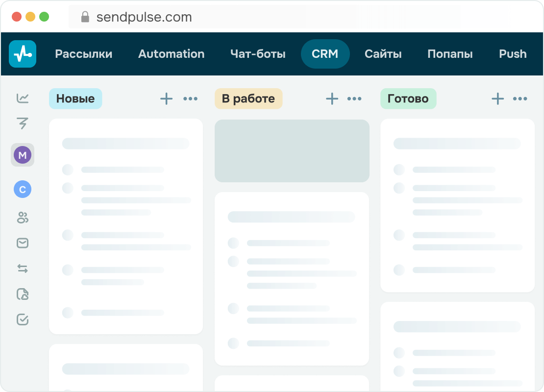544x392 pixels.
Task: Add a deal to the Новые column
Action: pyautogui.click(x=167, y=98)
